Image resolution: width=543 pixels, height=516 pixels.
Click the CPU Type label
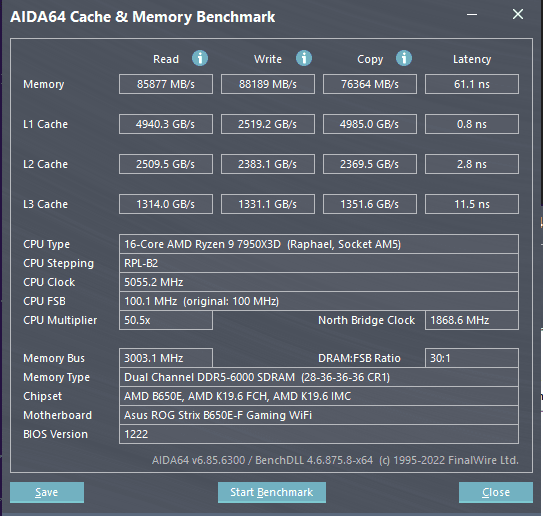pos(46,244)
